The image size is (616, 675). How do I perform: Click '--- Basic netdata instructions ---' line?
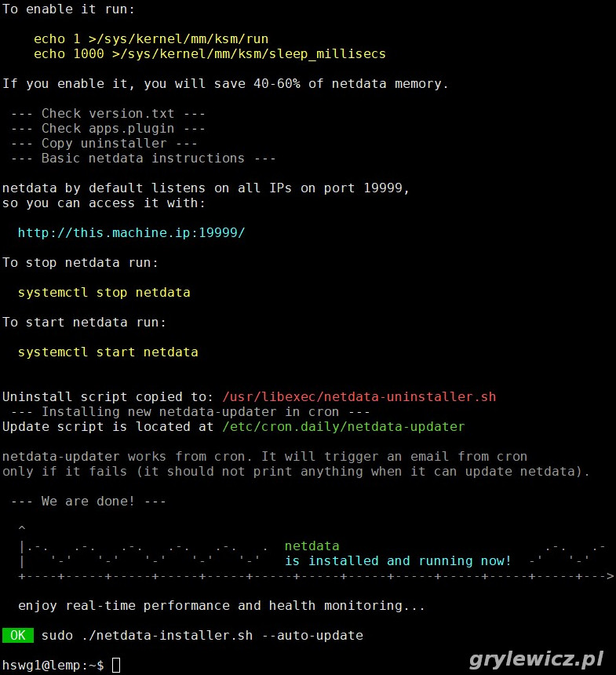point(143,159)
